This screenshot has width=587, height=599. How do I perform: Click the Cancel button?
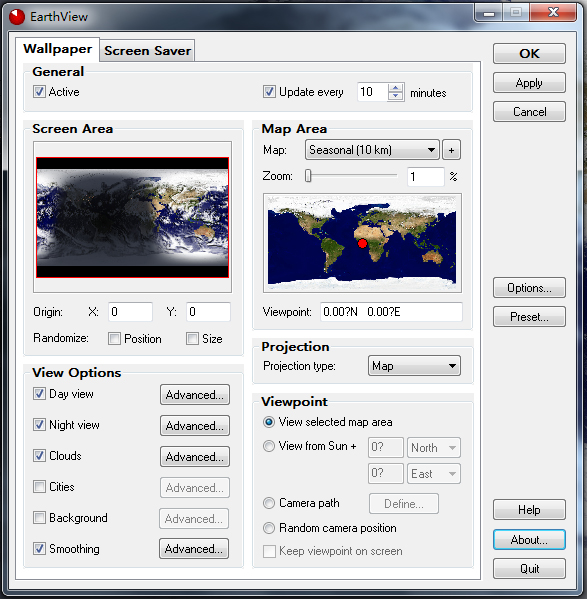click(529, 112)
